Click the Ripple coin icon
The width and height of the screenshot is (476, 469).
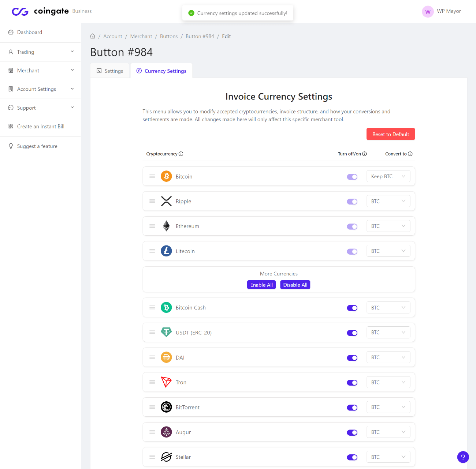click(166, 201)
